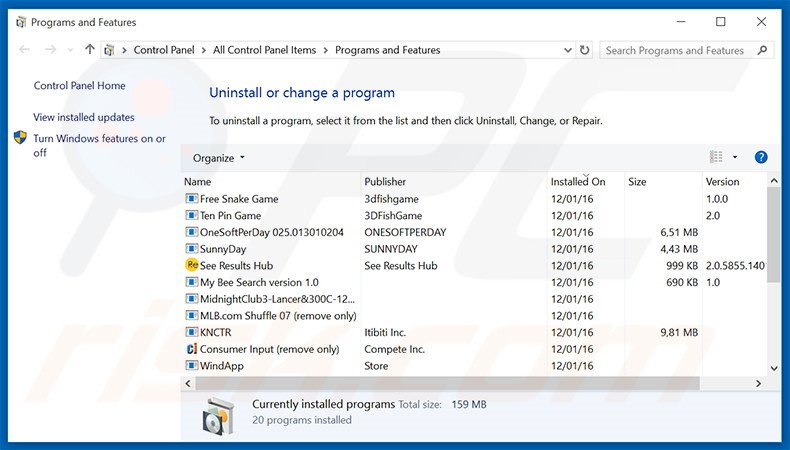
Task: Open Turn Windows features on or off
Action: tap(99, 145)
